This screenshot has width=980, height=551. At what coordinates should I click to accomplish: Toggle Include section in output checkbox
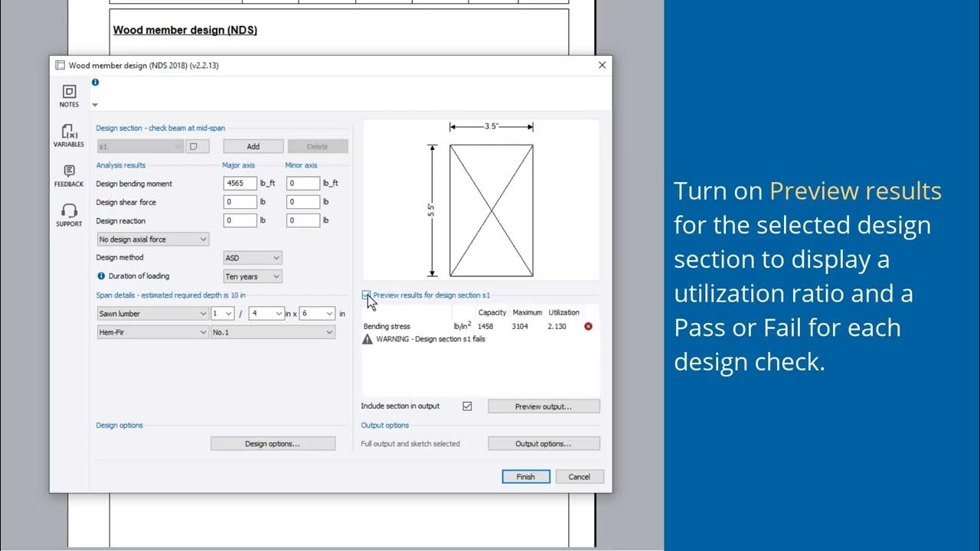click(467, 406)
